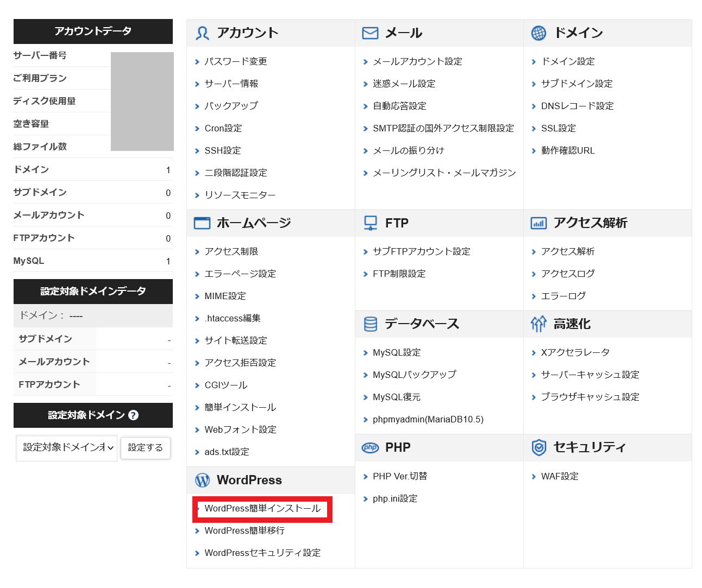Open phpmyadmin(MariaDB10.5) link
This screenshot has height=588, width=702.
[x=428, y=419]
